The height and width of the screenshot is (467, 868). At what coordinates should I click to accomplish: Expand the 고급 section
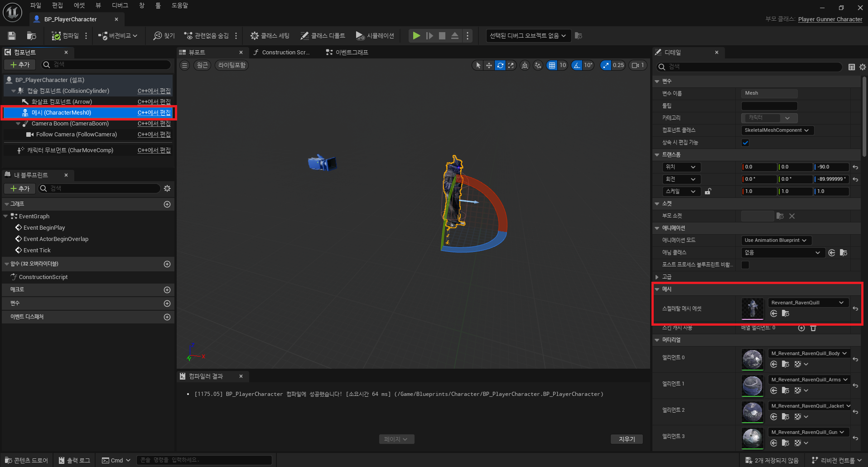coord(657,277)
